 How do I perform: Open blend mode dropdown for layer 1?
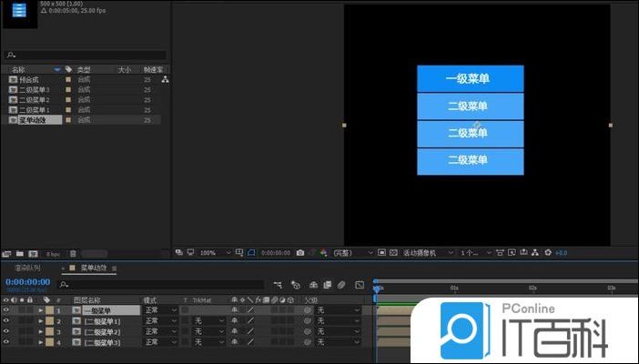point(160,310)
